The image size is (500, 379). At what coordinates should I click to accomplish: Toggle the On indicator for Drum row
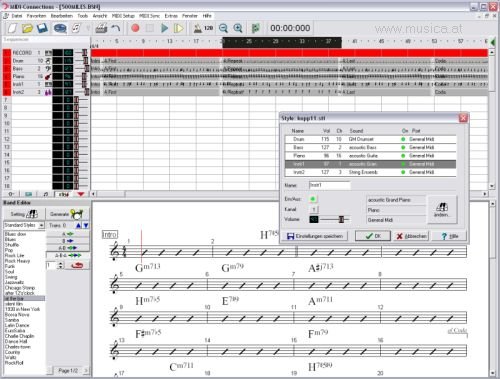point(403,139)
